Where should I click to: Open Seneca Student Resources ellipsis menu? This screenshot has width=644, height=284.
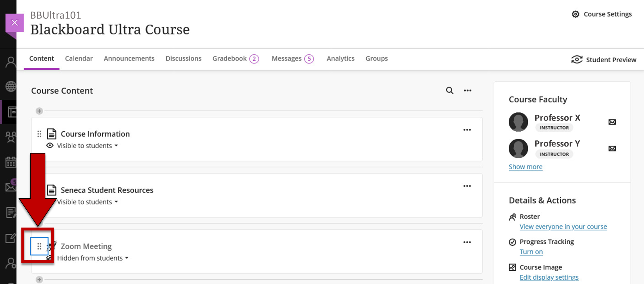pos(467,186)
